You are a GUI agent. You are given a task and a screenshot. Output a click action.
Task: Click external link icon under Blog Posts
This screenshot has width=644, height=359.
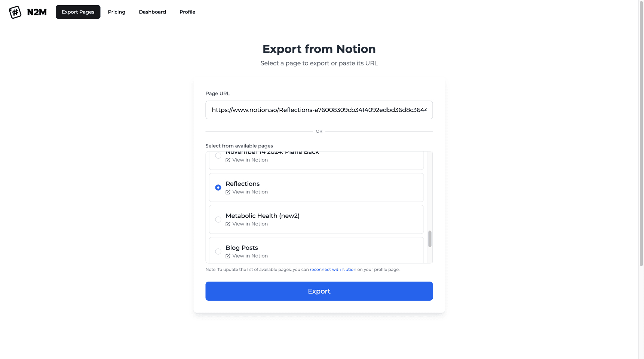[x=228, y=256]
